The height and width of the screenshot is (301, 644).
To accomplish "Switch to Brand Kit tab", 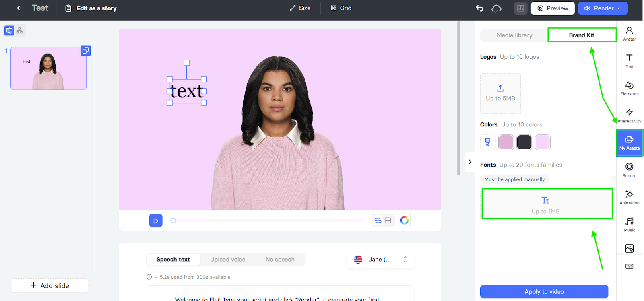I will pos(582,35).
